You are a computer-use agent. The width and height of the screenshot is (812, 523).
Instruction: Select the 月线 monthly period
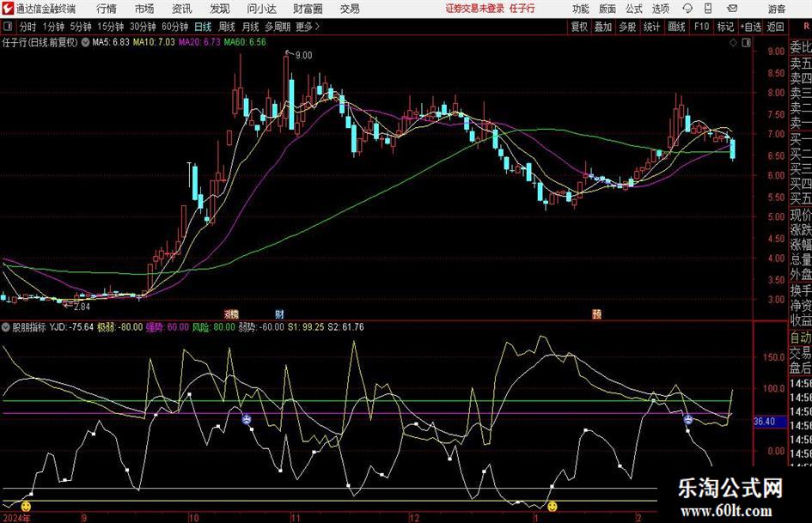coord(250,27)
